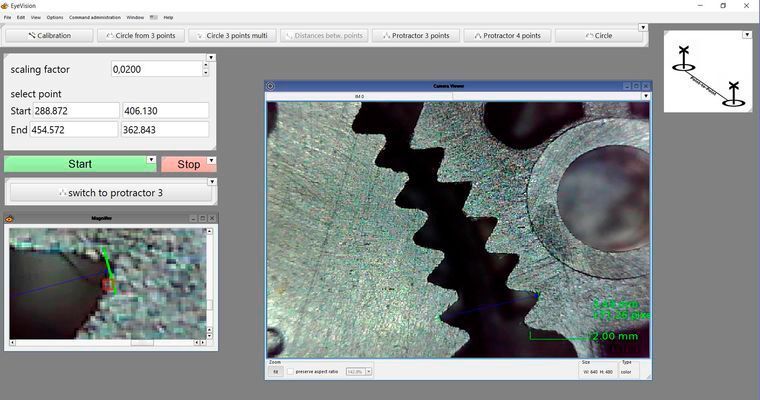Click the fit zoom button
The height and width of the screenshot is (400, 760).
tap(275, 372)
